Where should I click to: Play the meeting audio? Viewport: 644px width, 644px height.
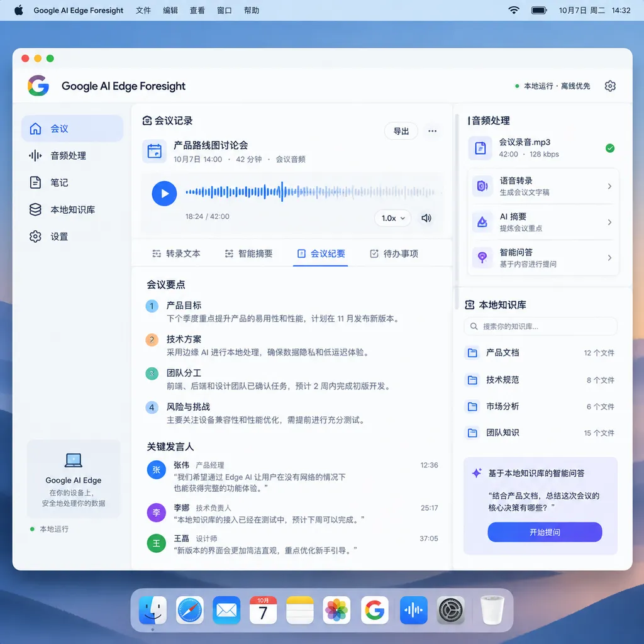164,194
